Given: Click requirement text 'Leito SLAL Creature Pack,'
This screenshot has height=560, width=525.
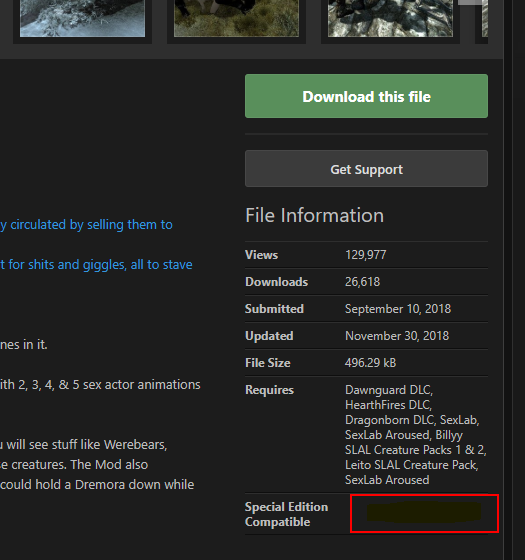Looking at the screenshot, I should pyautogui.click(x=412, y=465).
